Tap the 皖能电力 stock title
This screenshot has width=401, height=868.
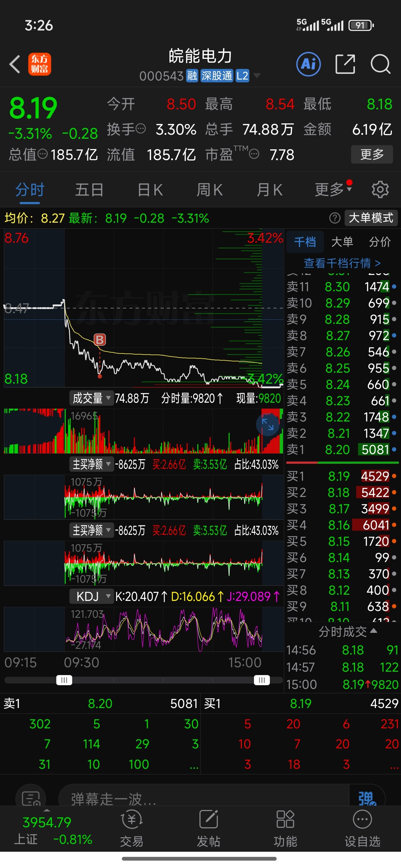pos(200,56)
